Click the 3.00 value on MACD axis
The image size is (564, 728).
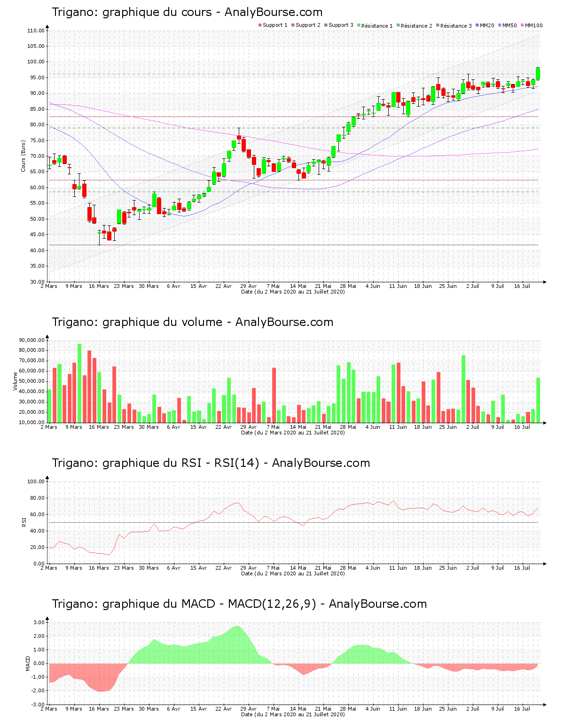pos(39,622)
